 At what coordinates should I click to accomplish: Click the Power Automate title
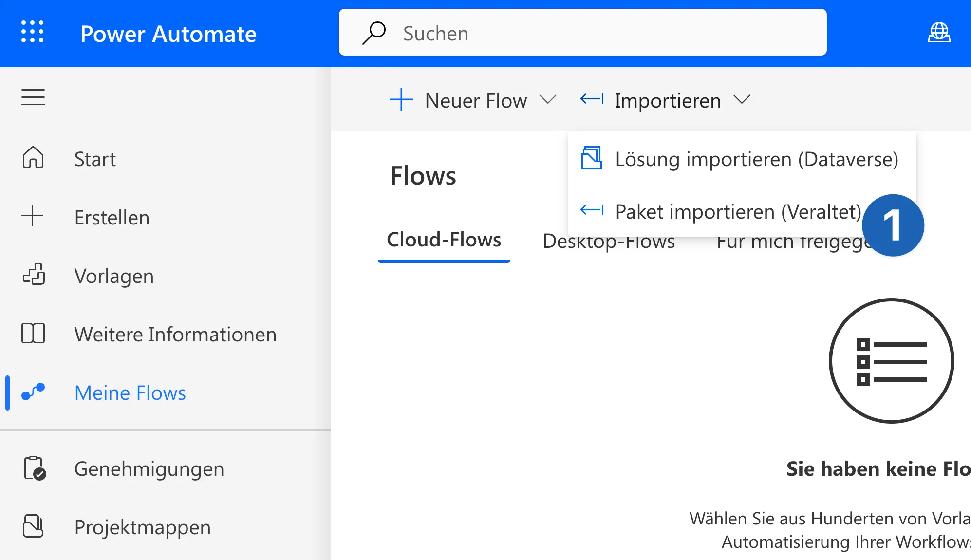click(168, 34)
